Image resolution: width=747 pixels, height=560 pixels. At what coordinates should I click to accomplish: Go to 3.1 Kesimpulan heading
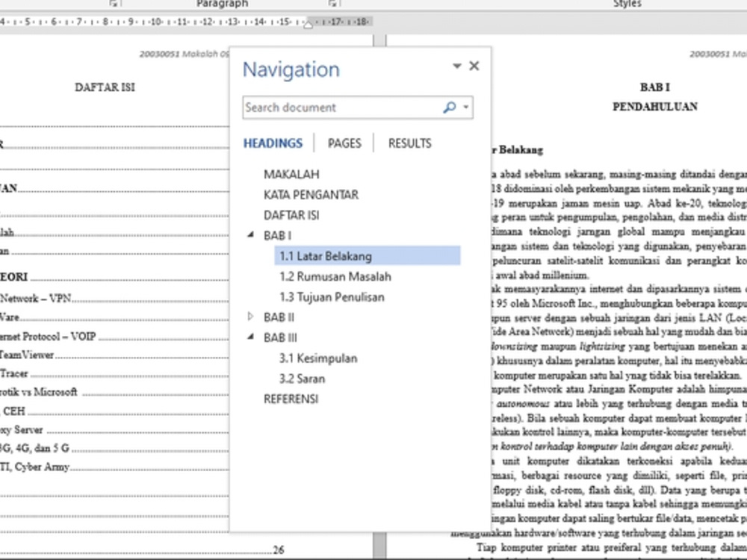point(318,358)
